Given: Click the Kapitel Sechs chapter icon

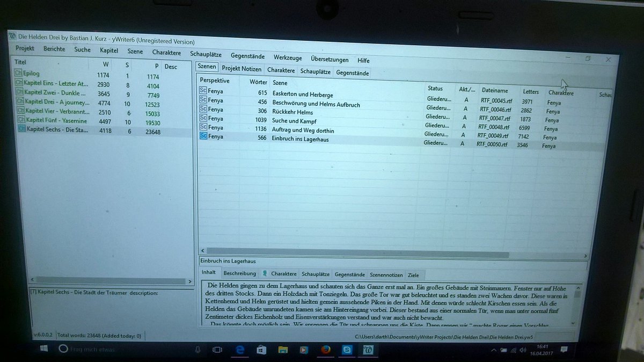Looking at the screenshot, I should tap(22, 129).
